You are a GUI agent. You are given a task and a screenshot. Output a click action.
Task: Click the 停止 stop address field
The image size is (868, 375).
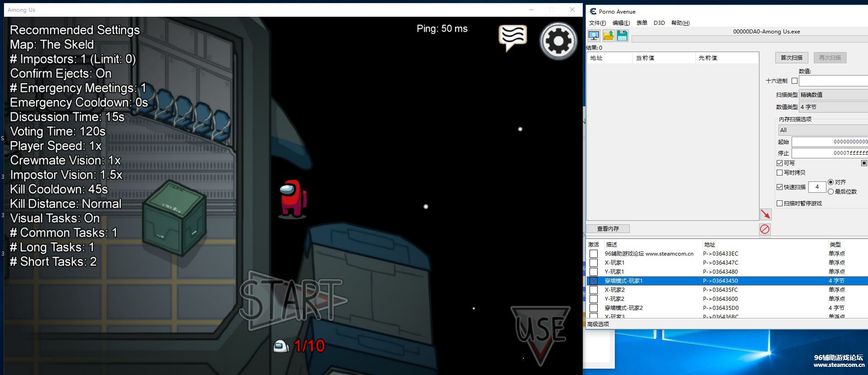click(830, 153)
